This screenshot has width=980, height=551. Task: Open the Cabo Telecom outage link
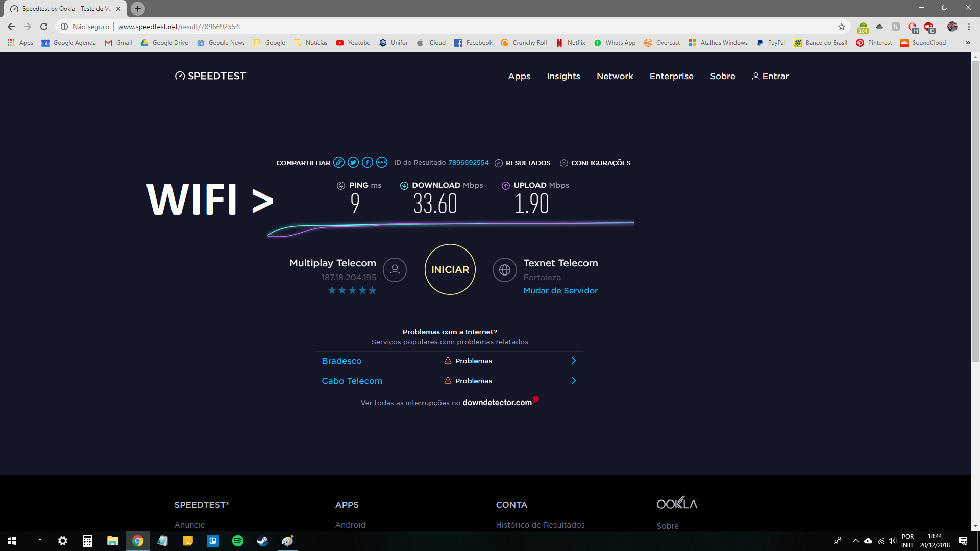(x=352, y=381)
